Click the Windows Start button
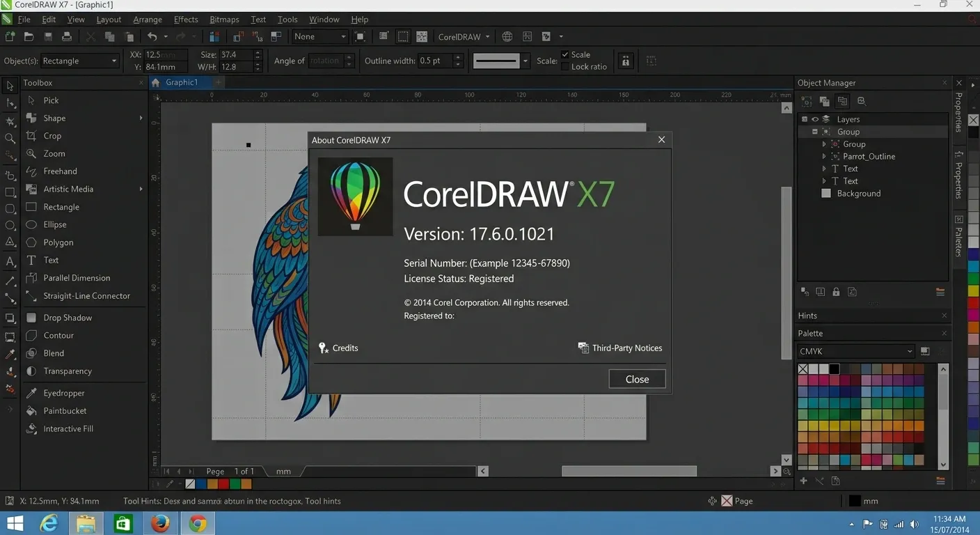The width and height of the screenshot is (980, 535). pos(15,523)
